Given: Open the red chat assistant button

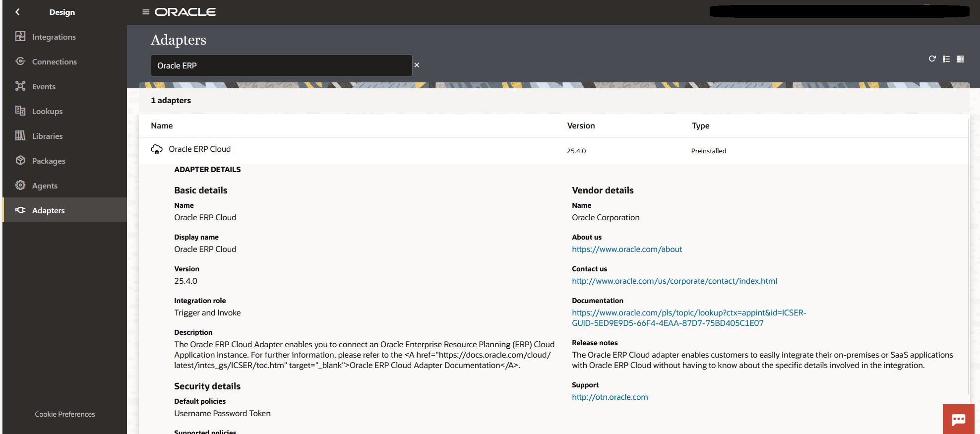Looking at the screenshot, I should click(958, 419).
